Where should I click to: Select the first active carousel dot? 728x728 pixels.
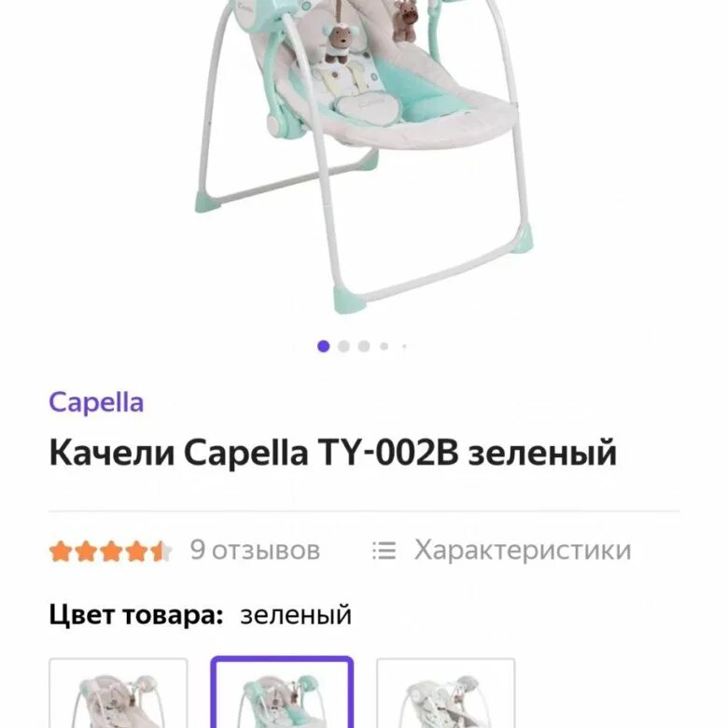[x=324, y=346]
